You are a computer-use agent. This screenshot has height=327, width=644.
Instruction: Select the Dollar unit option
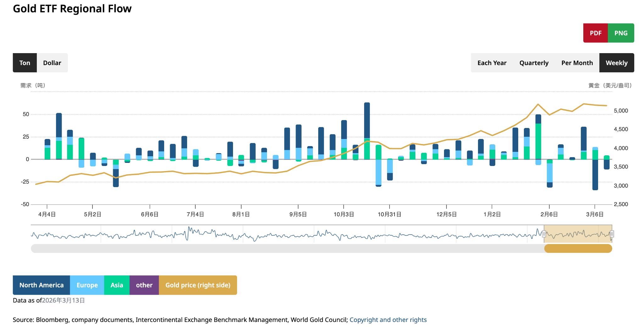(52, 63)
